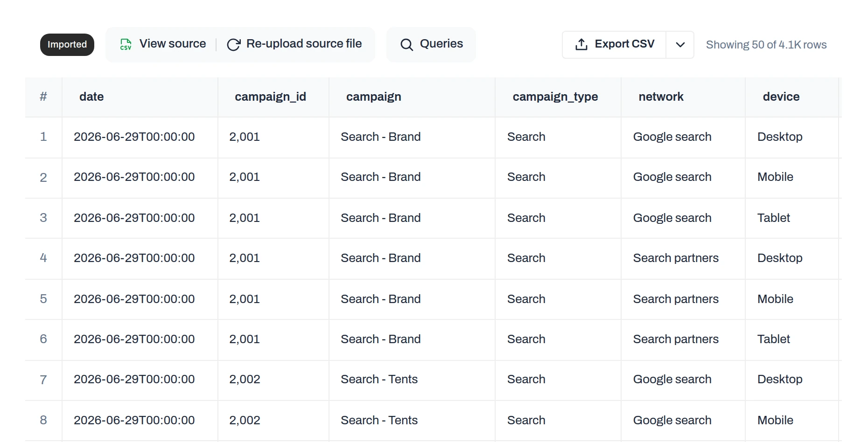
Task: Click Google search network in row 8
Action: 672,420
